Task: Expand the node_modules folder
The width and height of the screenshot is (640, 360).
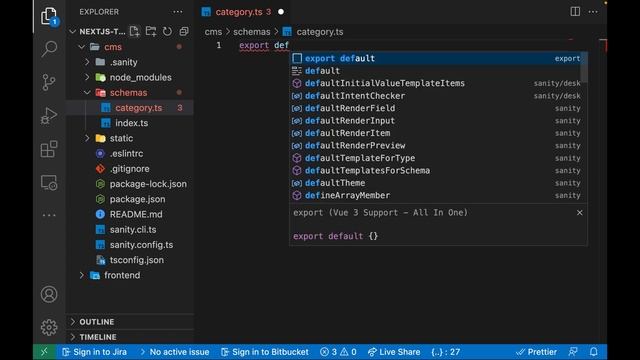Action: [87, 77]
